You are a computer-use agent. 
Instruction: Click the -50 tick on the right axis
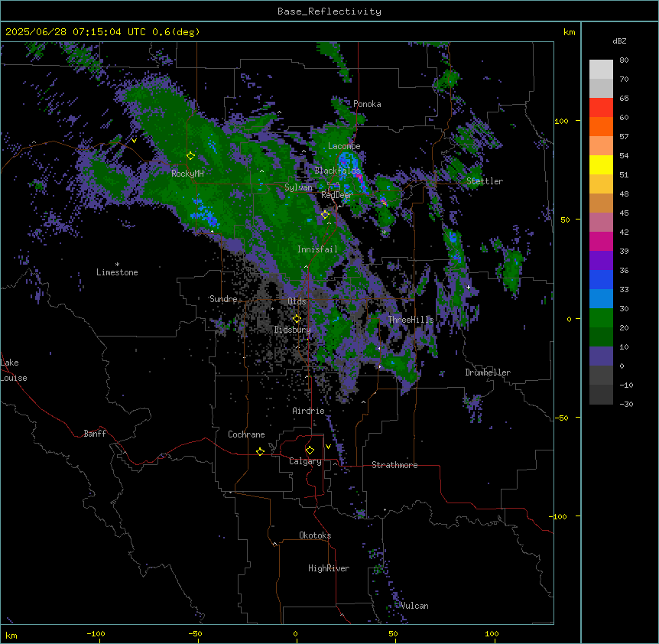(561, 418)
